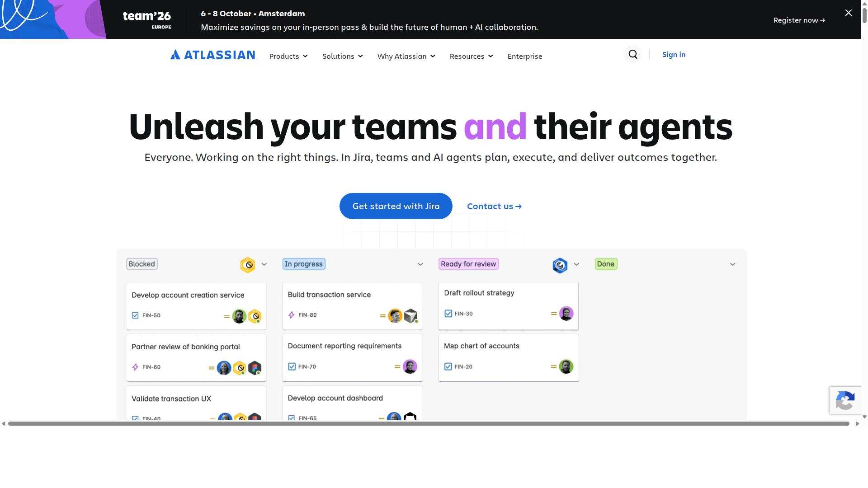Click the lightning bolt icon on FIN-80

coord(291,315)
